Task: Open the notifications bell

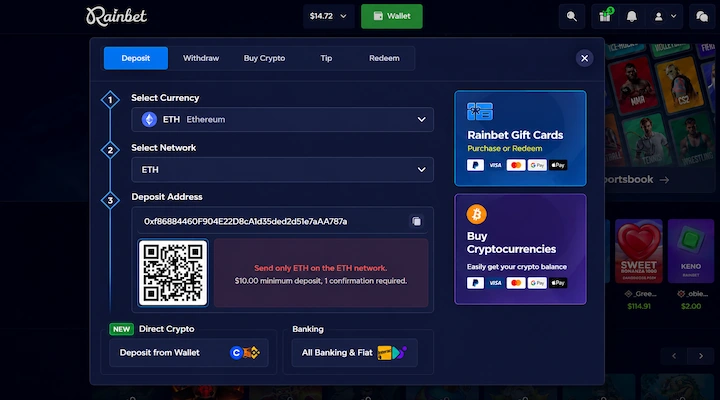Action: pos(632,17)
